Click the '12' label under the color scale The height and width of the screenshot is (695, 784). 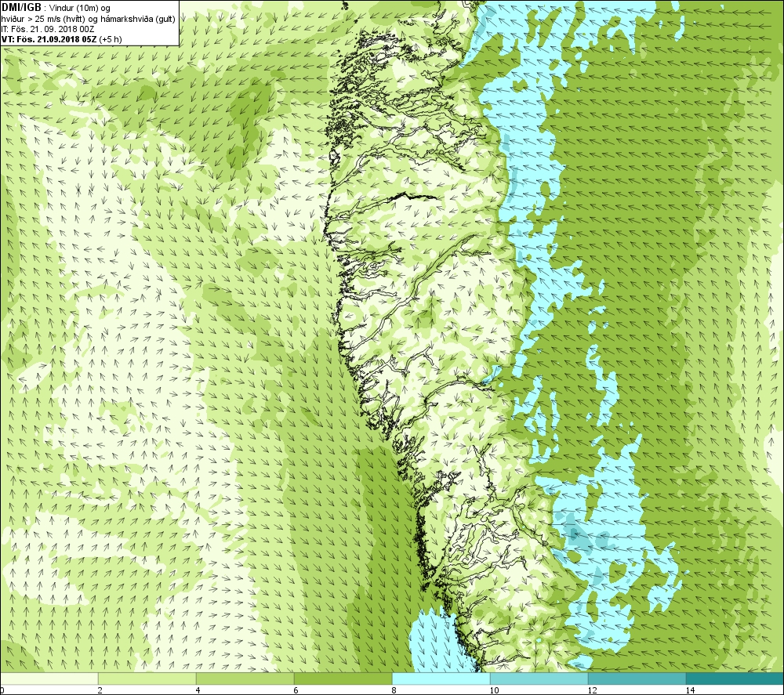(592, 690)
